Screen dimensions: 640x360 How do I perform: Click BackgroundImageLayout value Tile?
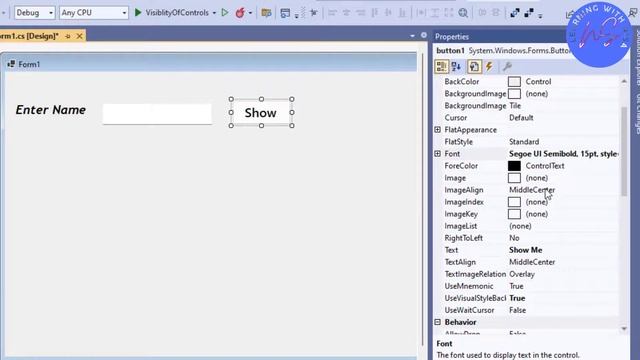point(515,106)
